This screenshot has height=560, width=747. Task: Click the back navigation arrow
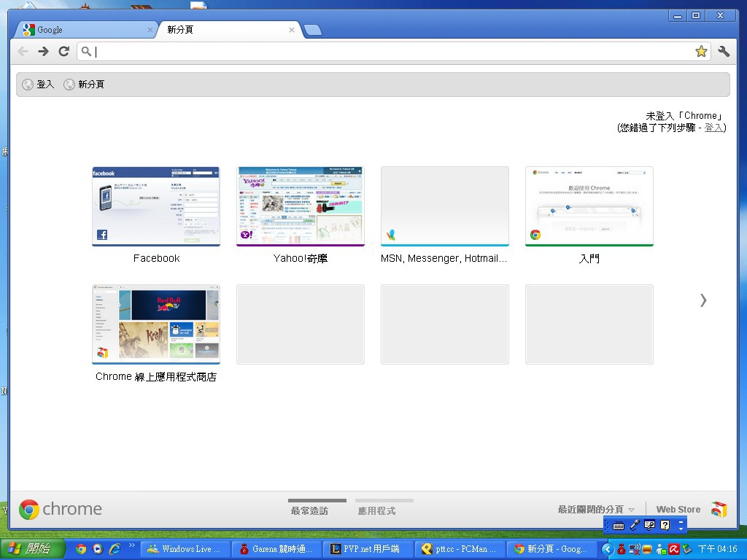pyautogui.click(x=23, y=52)
